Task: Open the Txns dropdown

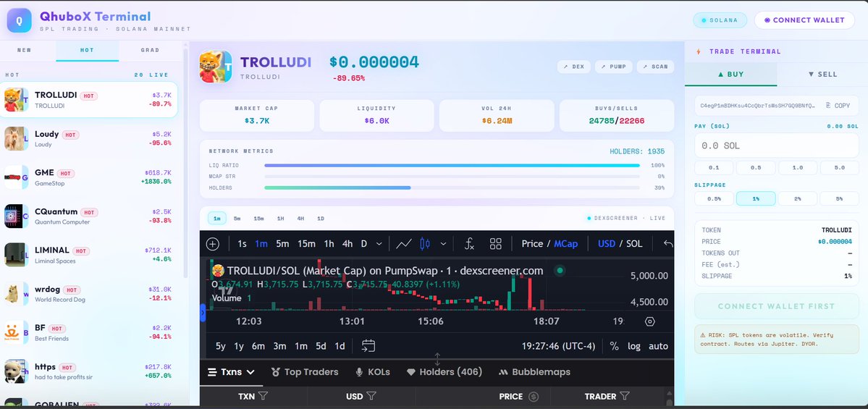Action: click(x=232, y=372)
